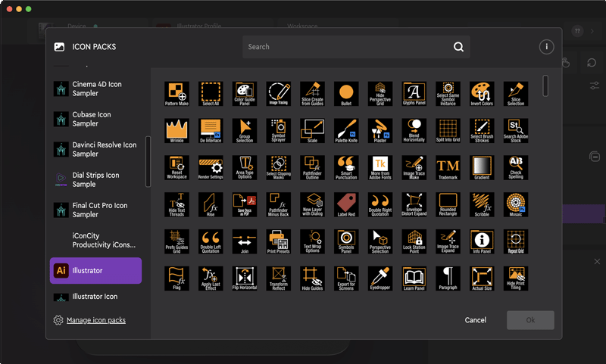The image size is (606, 364).
Task: Select the Symbol Sprayer icon
Action: (x=279, y=131)
